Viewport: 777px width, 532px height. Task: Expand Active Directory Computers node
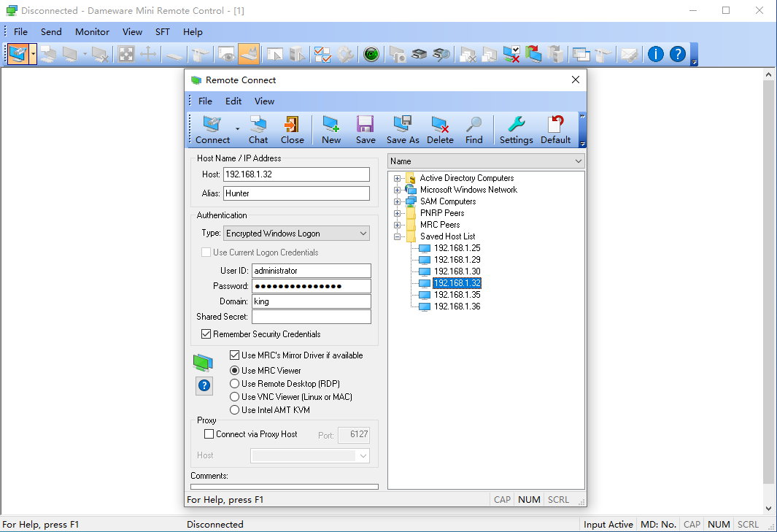397,178
